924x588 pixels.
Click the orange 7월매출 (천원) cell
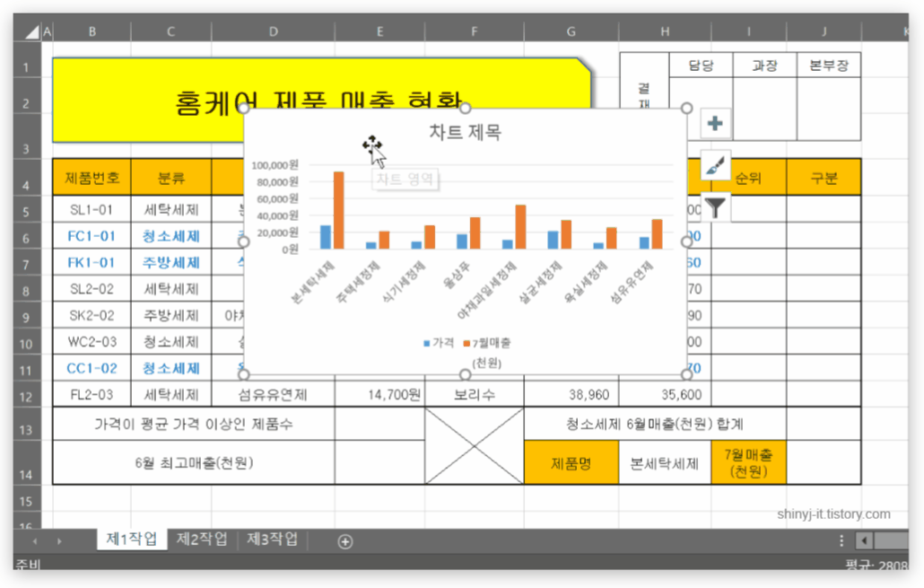point(748,463)
